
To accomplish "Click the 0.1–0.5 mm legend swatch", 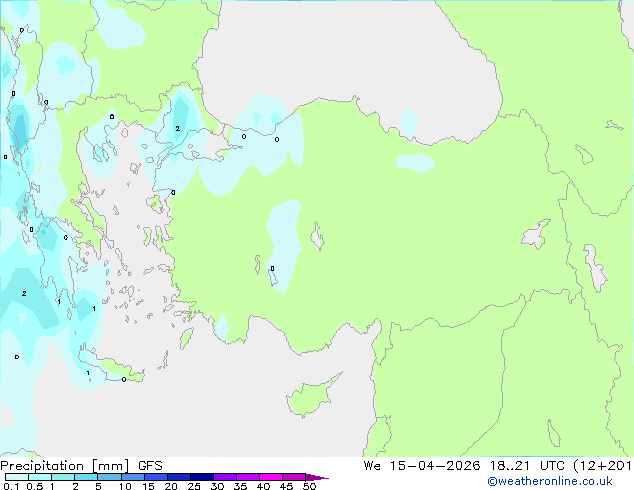I will pyautogui.click(x=17, y=477).
